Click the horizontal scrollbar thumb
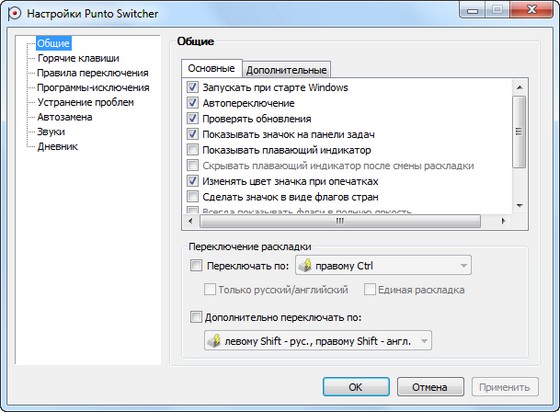The image size is (560, 412). 340,221
